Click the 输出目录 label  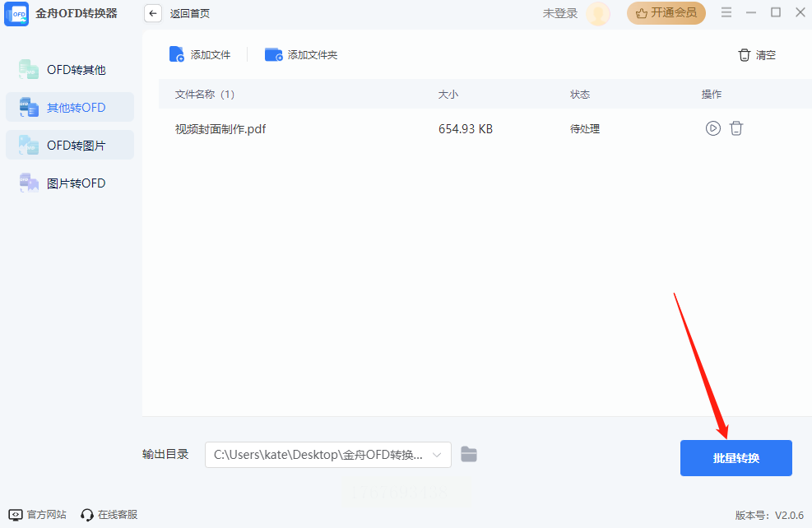[x=165, y=455]
